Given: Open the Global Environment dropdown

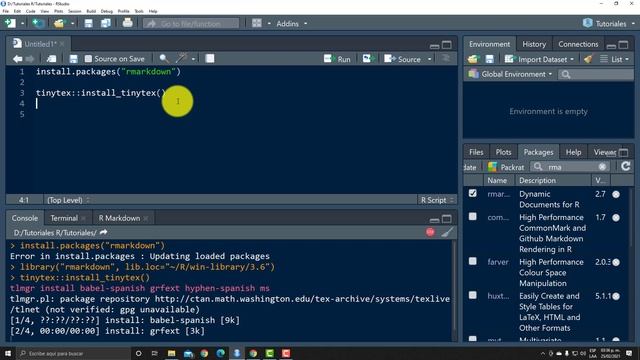Looking at the screenshot, I should click(x=510, y=74).
